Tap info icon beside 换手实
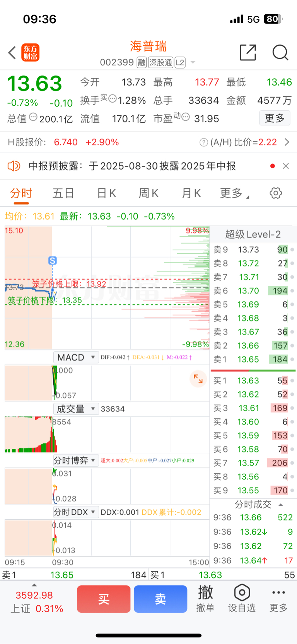 click(112, 98)
